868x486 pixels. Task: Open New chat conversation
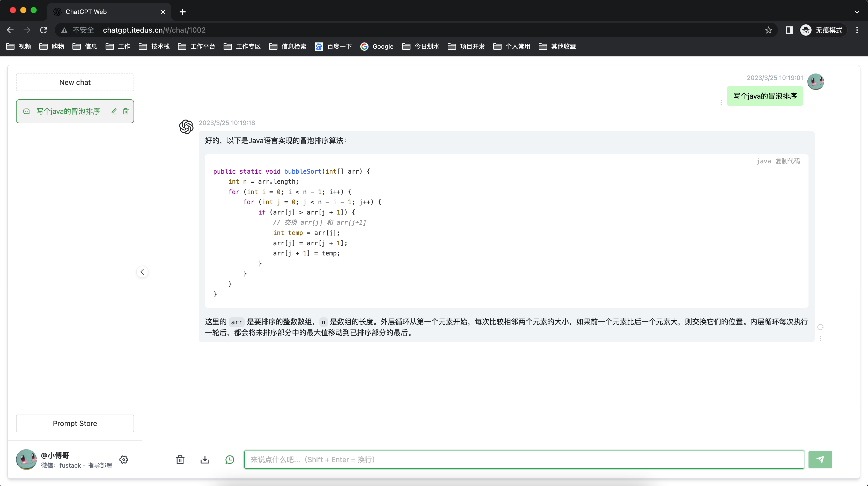[x=75, y=82]
